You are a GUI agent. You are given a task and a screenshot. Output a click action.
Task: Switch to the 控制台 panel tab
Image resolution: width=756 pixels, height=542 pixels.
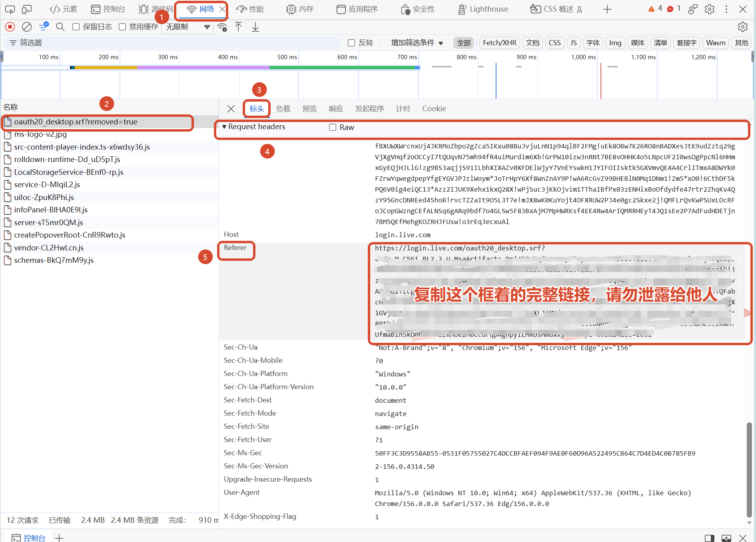coord(108,9)
